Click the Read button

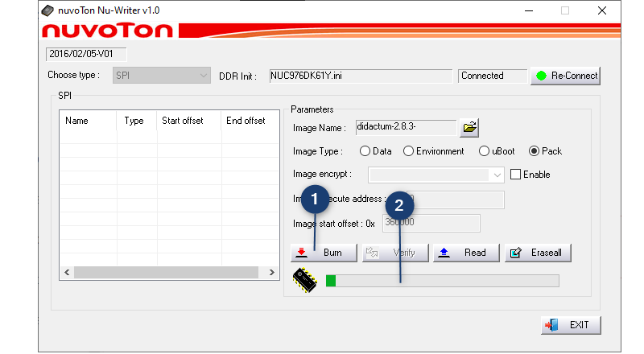click(466, 253)
